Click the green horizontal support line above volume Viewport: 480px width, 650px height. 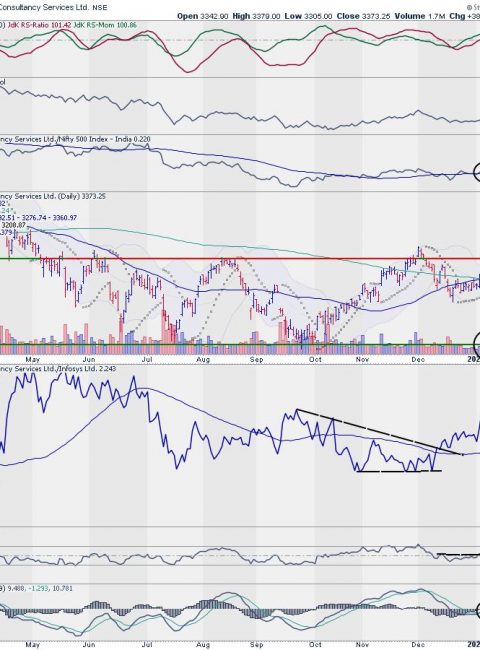(x=240, y=344)
